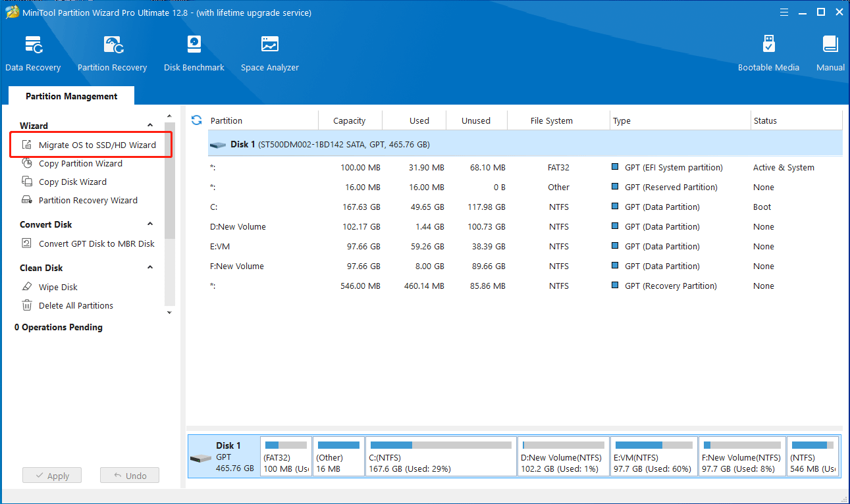Image resolution: width=850 pixels, height=504 pixels.
Task: Open the Data Recovery tool
Action: pos(33,54)
